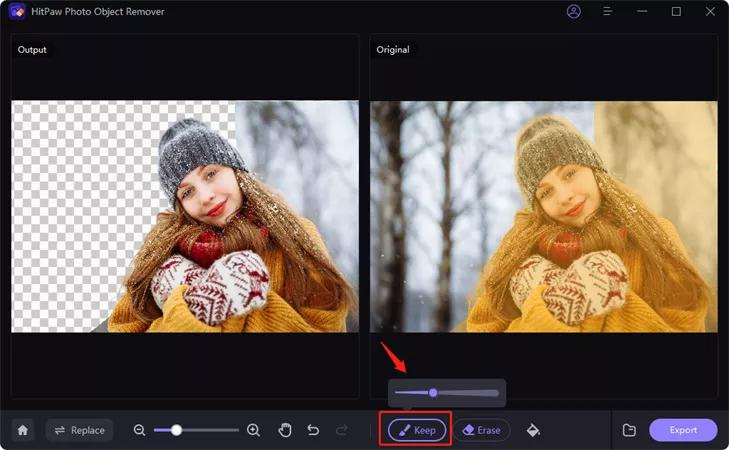Open the output folder icon

tap(629, 430)
